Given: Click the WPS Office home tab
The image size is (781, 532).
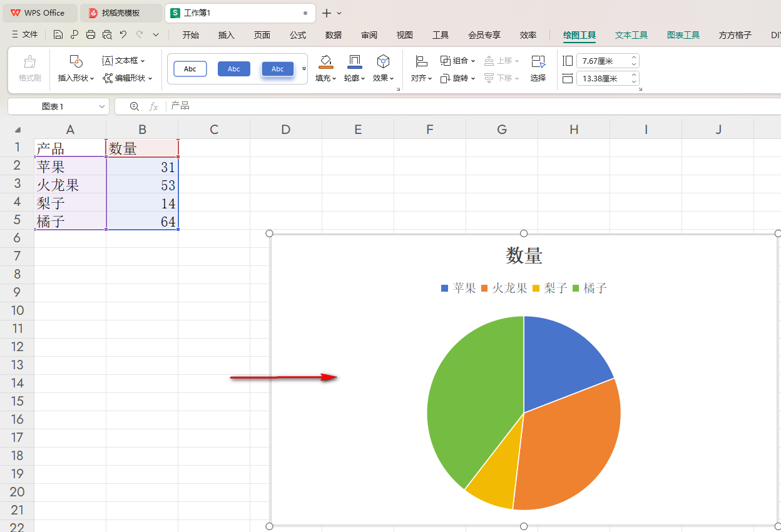Looking at the screenshot, I should [39, 13].
